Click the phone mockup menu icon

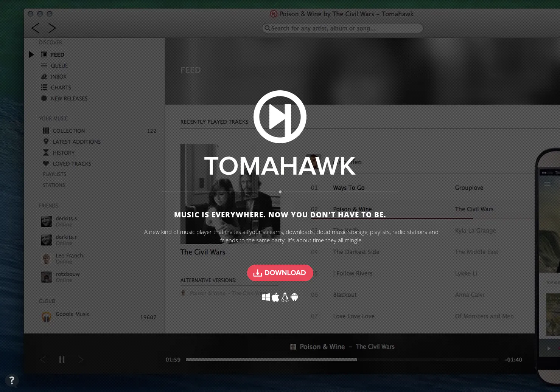pyautogui.click(x=548, y=184)
